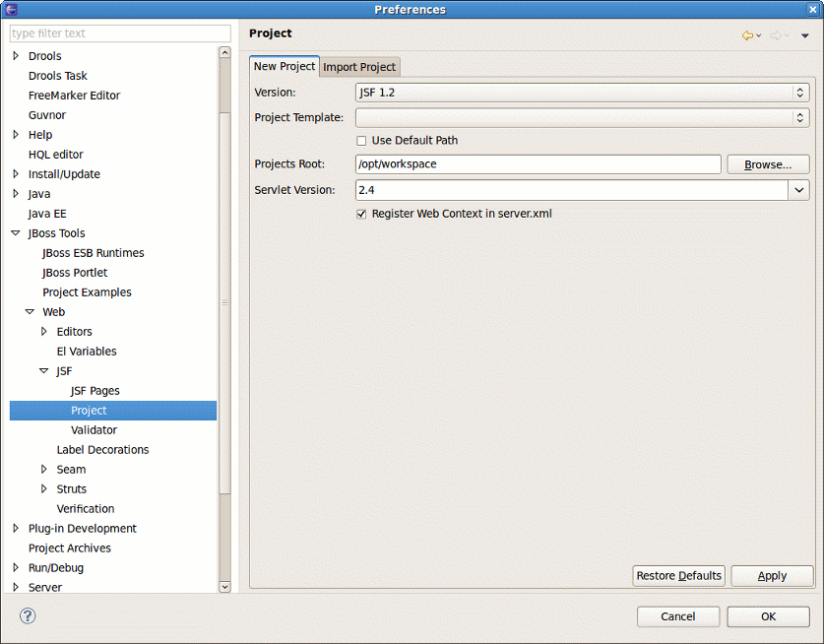Viewport: 824px width, 644px height.
Task: Click inside the type filter text field
Action: coord(118,32)
